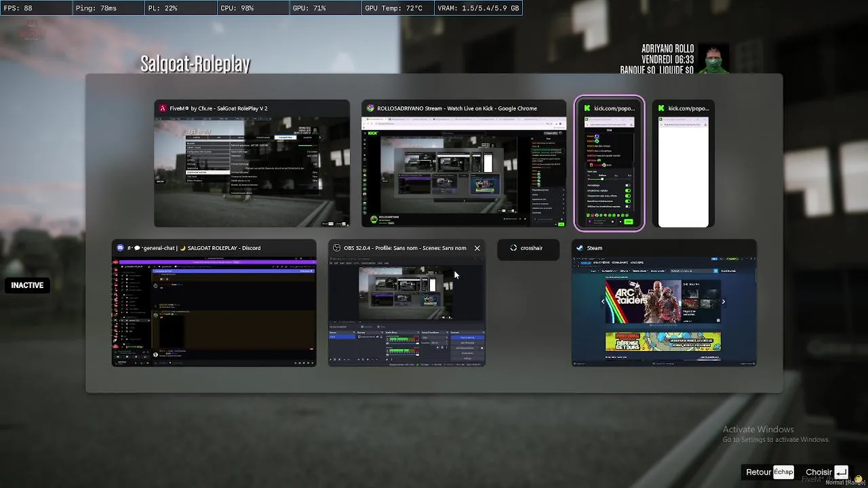Click the 'Ping: 78ms' overlay readout
868x488 pixels.
(x=96, y=8)
